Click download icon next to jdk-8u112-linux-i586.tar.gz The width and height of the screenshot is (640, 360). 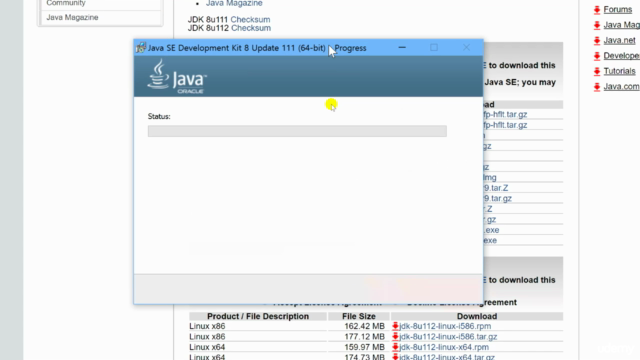(395, 336)
